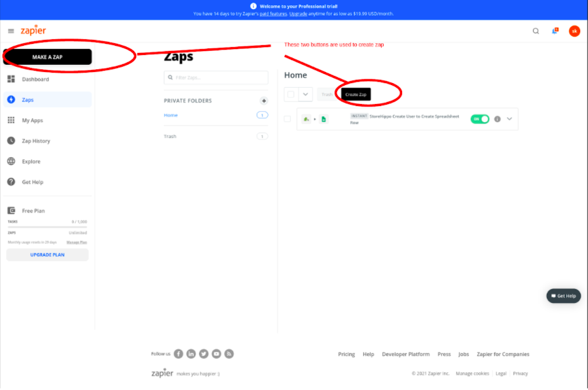588x390 pixels.
Task: Go to Dashboard in sidebar
Action: [x=47, y=79]
